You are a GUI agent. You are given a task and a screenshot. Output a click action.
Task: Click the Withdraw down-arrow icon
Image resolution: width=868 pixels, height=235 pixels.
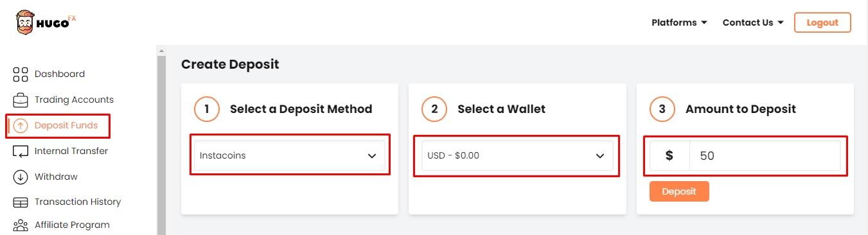click(x=21, y=177)
